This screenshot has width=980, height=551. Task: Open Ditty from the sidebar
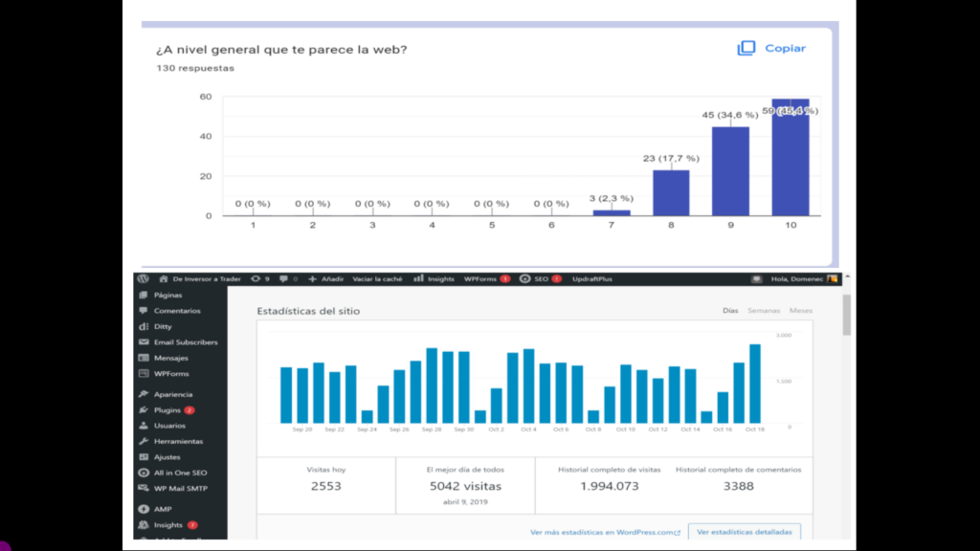(163, 326)
